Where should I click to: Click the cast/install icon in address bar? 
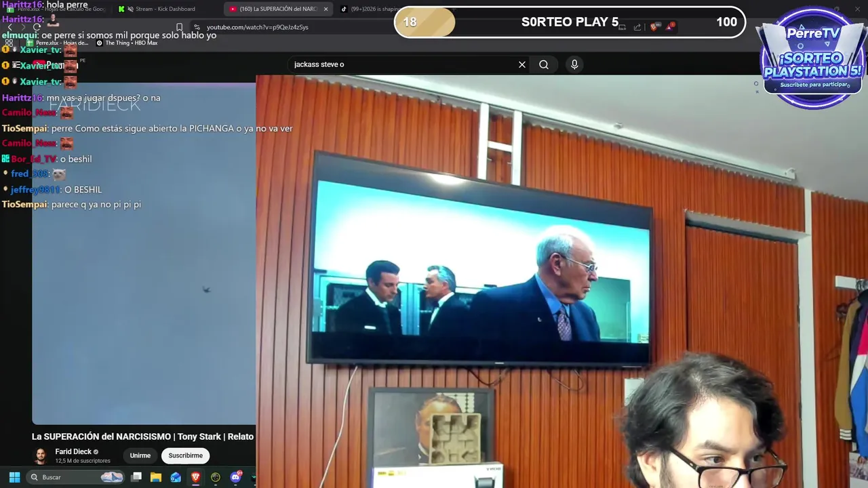623,27
